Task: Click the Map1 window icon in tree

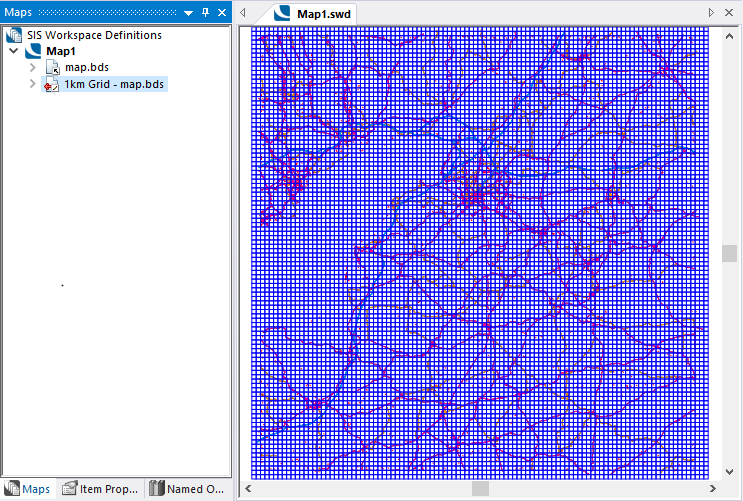Action: pos(33,51)
